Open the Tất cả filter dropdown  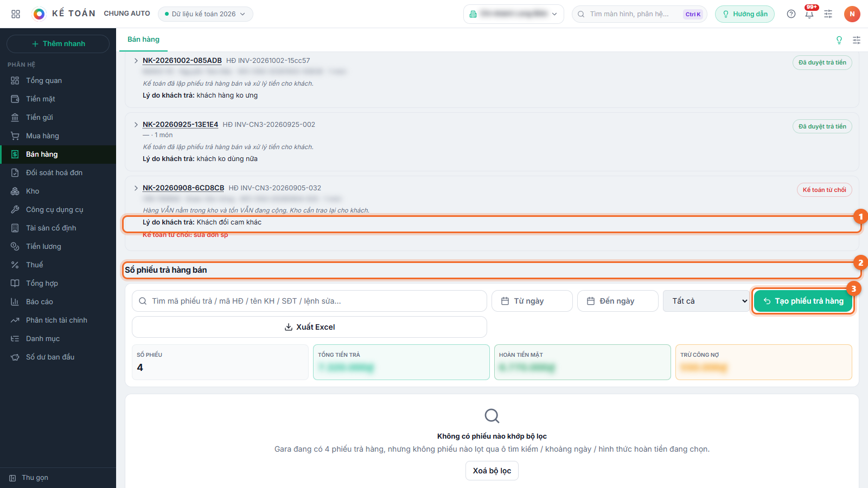(x=706, y=301)
